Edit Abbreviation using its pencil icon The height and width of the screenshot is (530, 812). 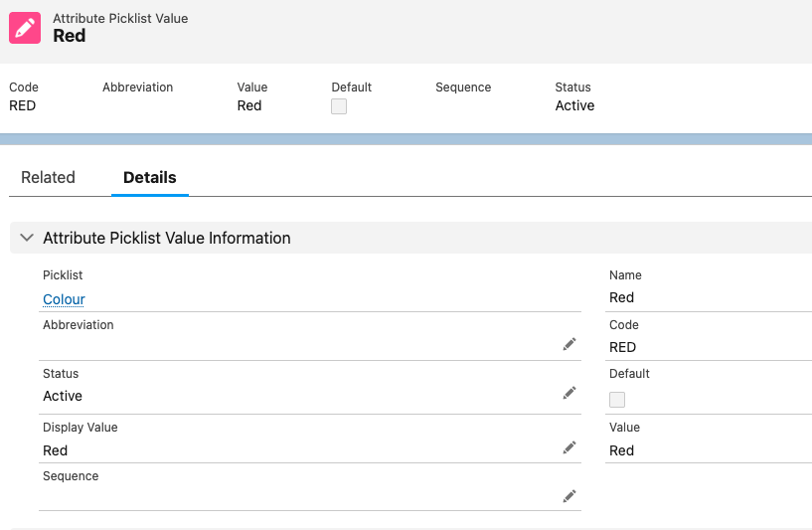[569, 344]
